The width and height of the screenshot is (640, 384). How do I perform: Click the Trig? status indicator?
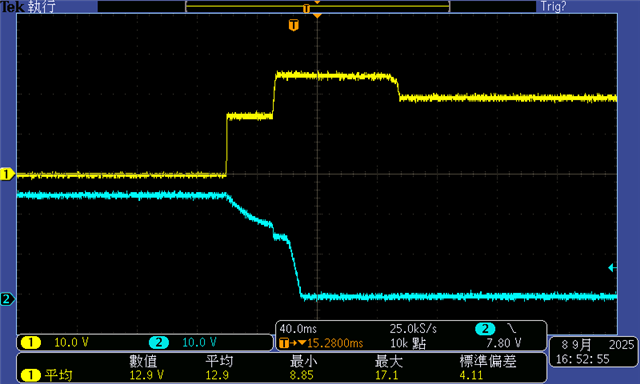(553, 6)
